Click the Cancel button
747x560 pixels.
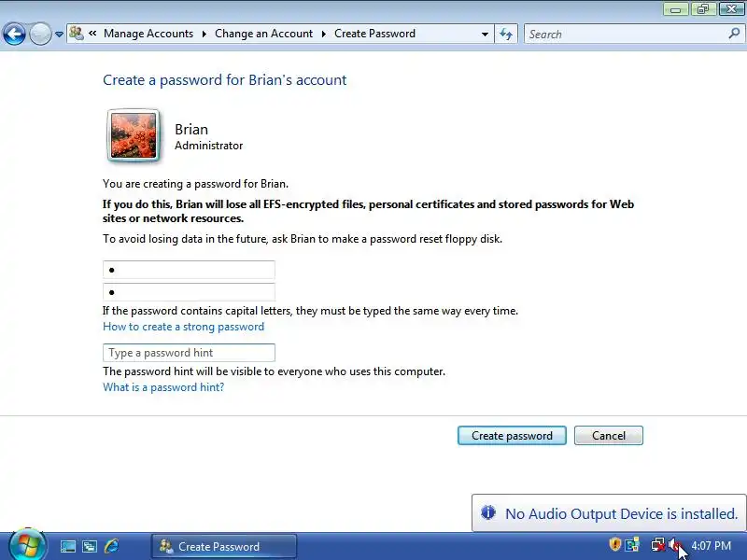(609, 436)
